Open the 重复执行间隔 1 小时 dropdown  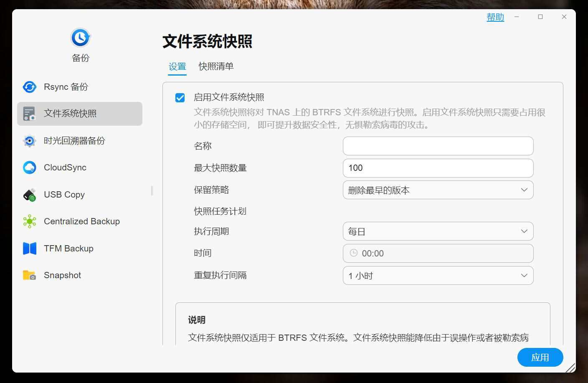click(438, 276)
